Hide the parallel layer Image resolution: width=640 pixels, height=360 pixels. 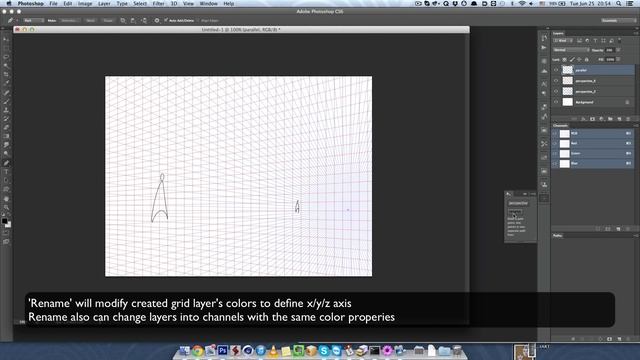click(x=556, y=70)
